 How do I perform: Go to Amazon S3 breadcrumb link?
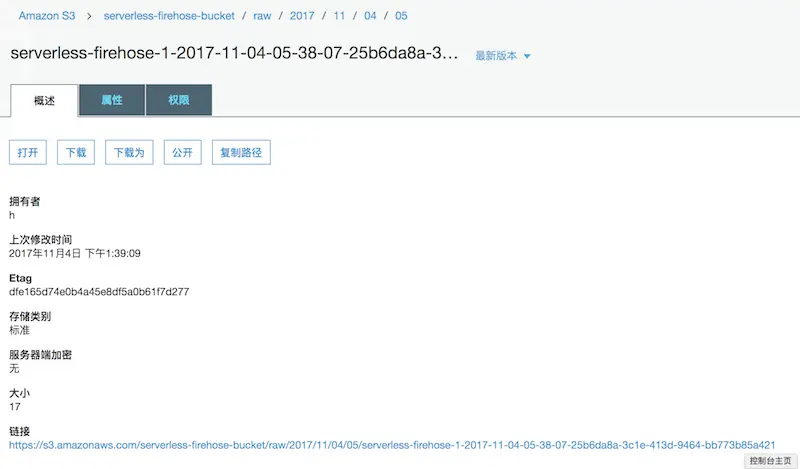[x=47, y=16]
